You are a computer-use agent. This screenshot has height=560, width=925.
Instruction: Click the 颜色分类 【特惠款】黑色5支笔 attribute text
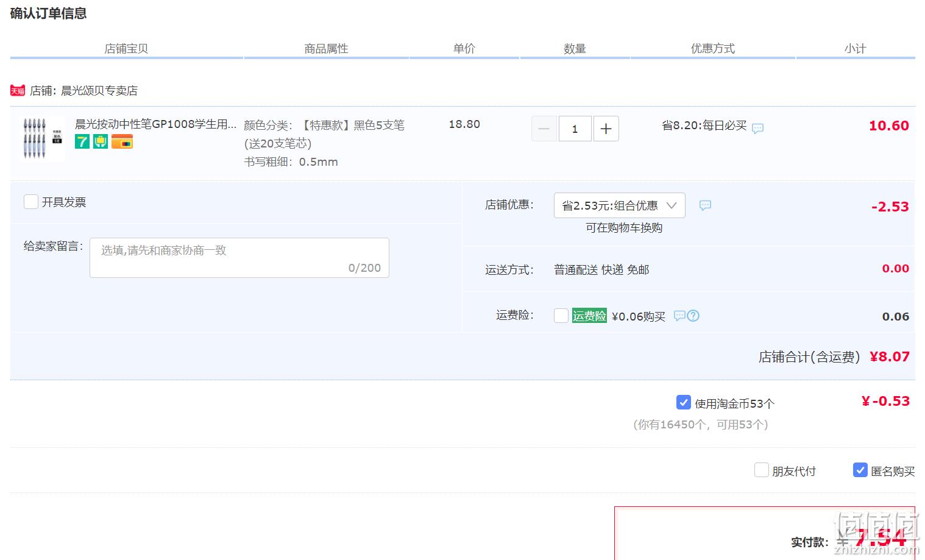pos(324,134)
